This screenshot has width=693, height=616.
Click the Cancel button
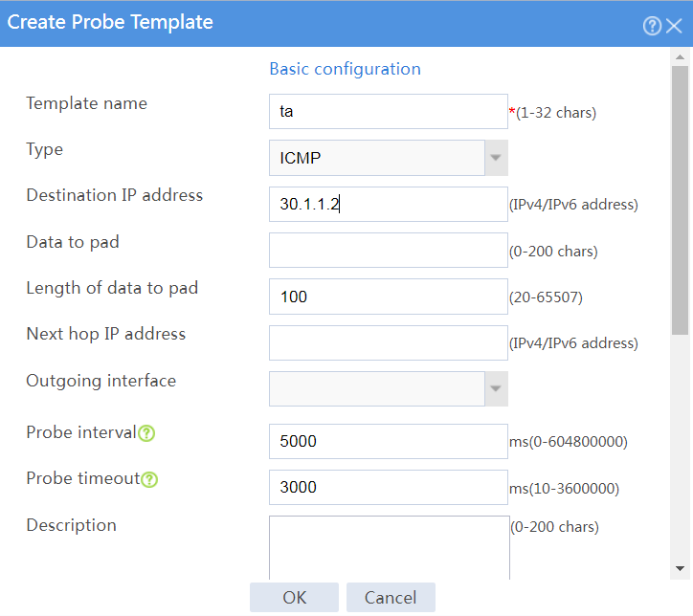391,598
